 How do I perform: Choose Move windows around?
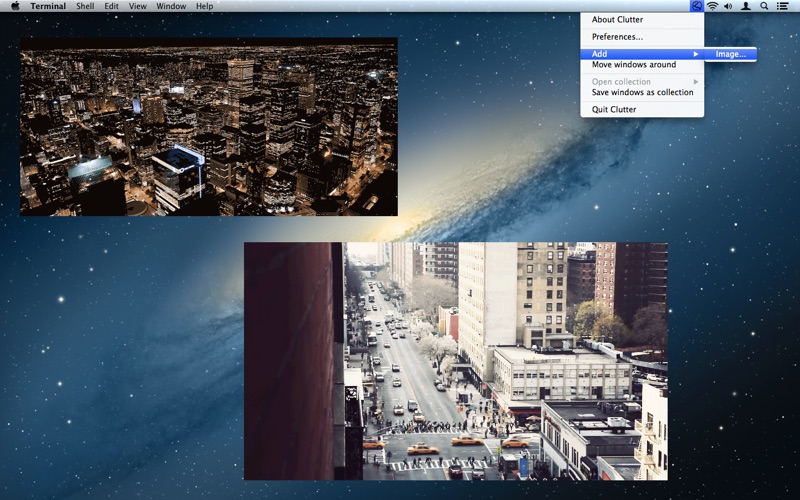tap(634, 65)
